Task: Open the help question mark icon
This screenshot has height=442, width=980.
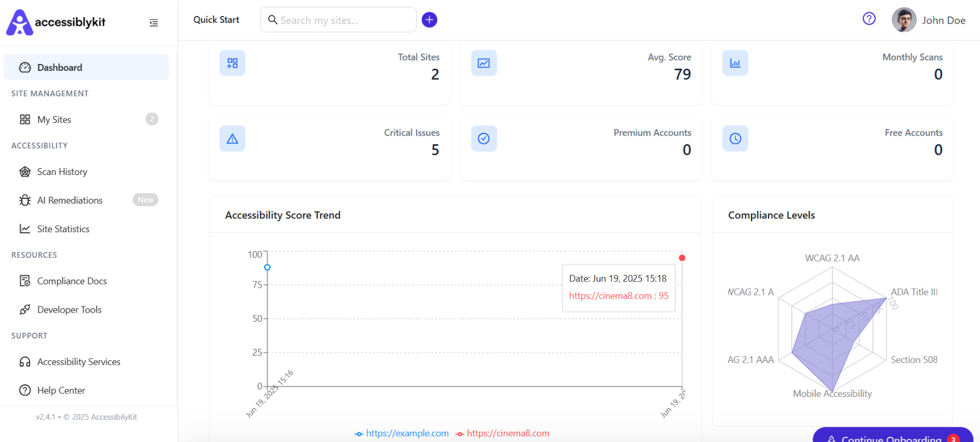Action: point(869,19)
